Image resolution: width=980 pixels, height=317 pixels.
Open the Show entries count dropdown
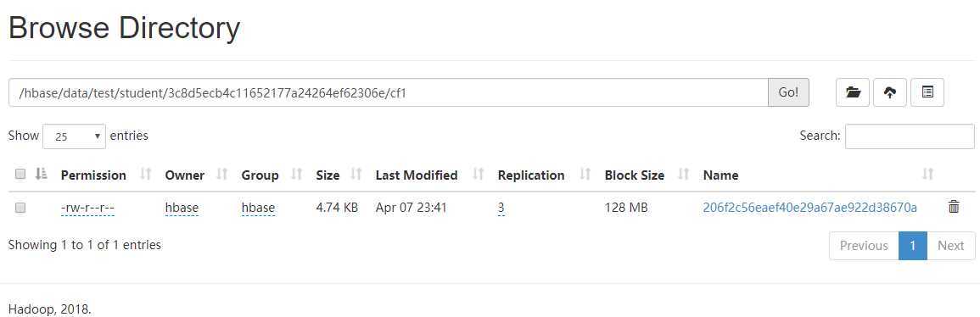75,136
